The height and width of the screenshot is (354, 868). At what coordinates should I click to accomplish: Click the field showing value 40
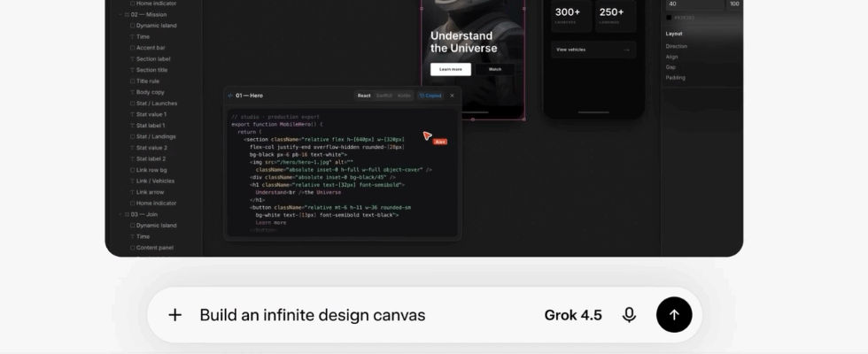(694, 4)
